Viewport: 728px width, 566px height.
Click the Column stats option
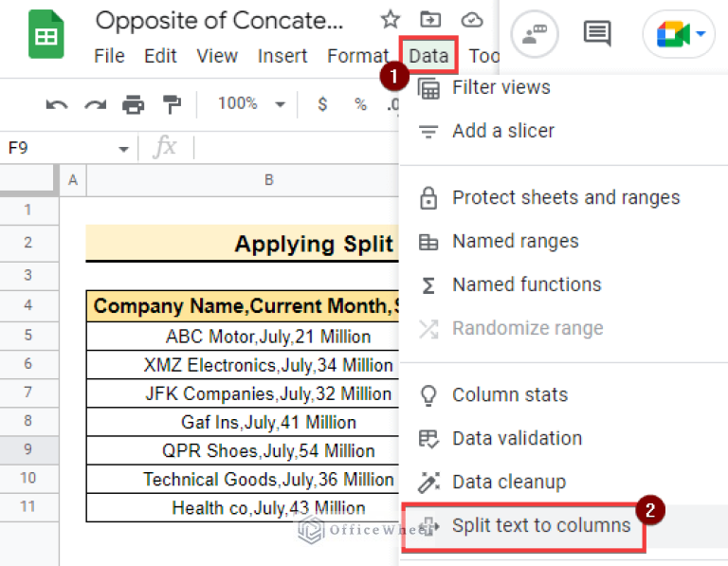click(509, 394)
